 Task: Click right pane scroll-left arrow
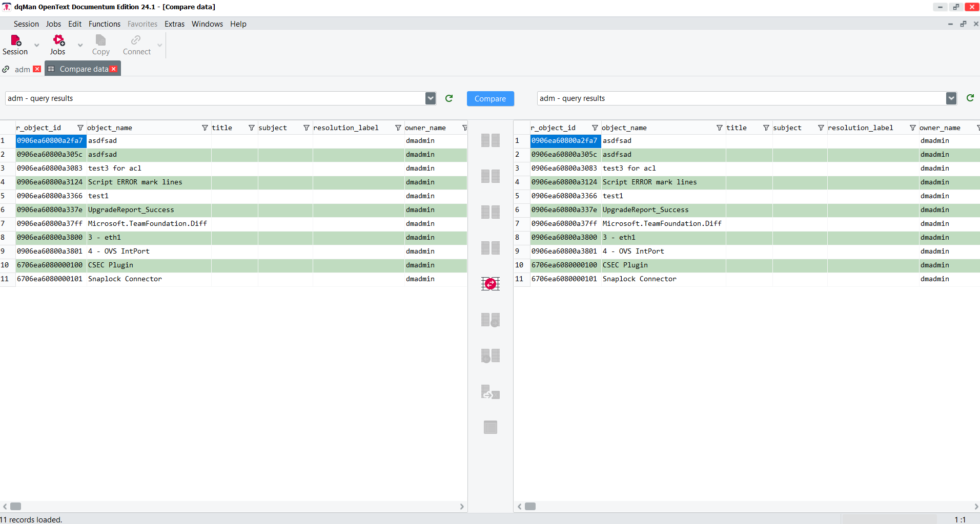coord(520,507)
